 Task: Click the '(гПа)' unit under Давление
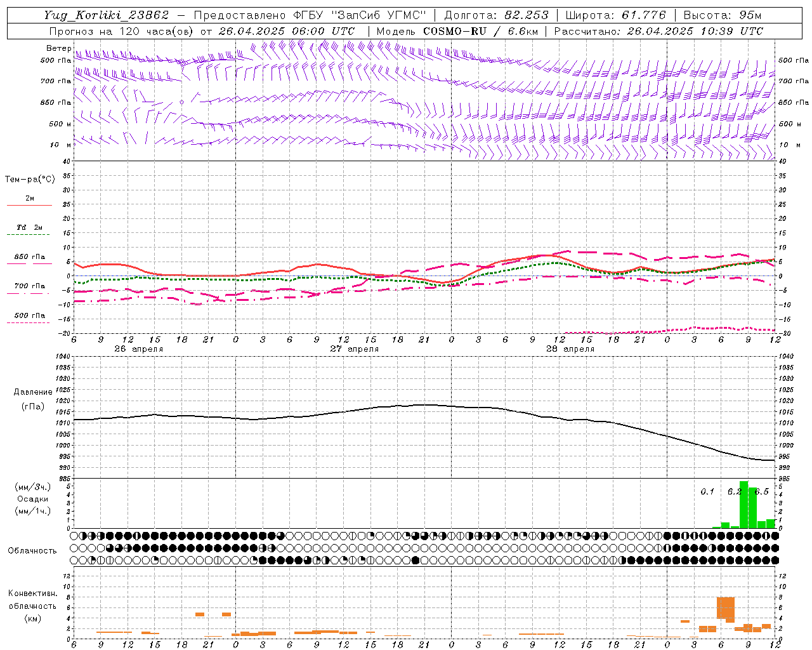click(33, 406)
